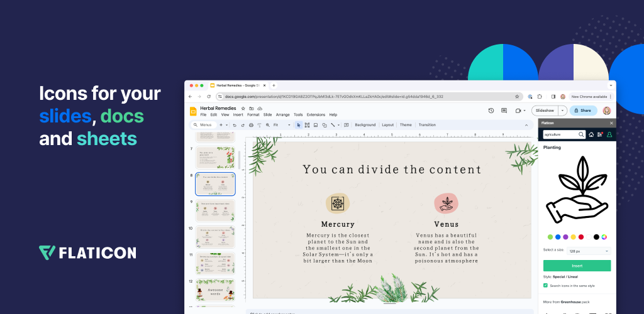Click the green Insert button
Screen dimensions: 644x314
tap(577, 266)
